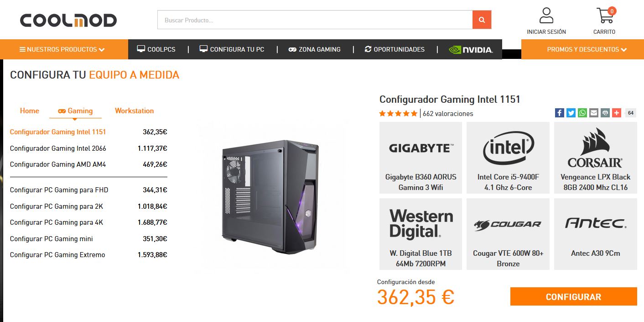Share via the WhatsApp icon
644x322 pixels.
pyautogui.click(x=582, y=113)
